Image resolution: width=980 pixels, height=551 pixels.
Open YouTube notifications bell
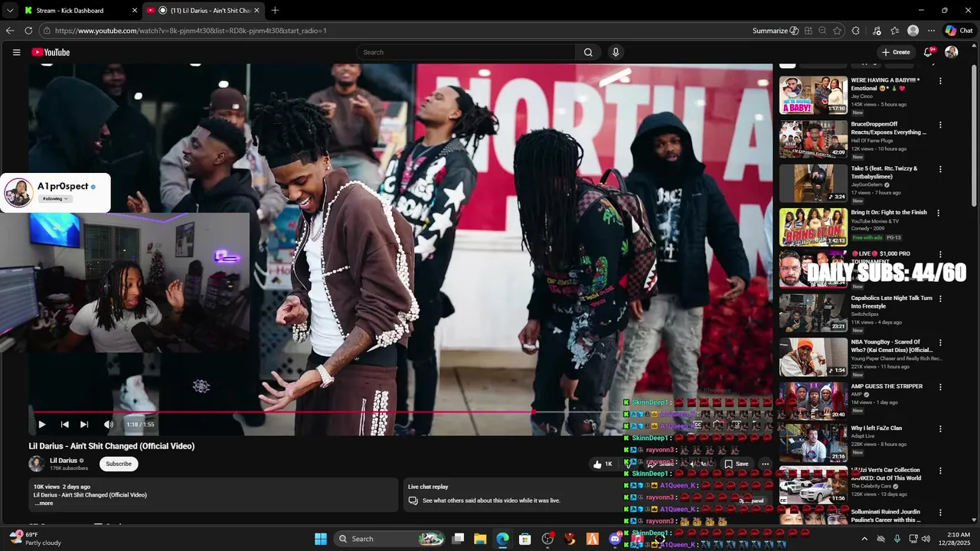pyautogui.click(x=928, y=52)
